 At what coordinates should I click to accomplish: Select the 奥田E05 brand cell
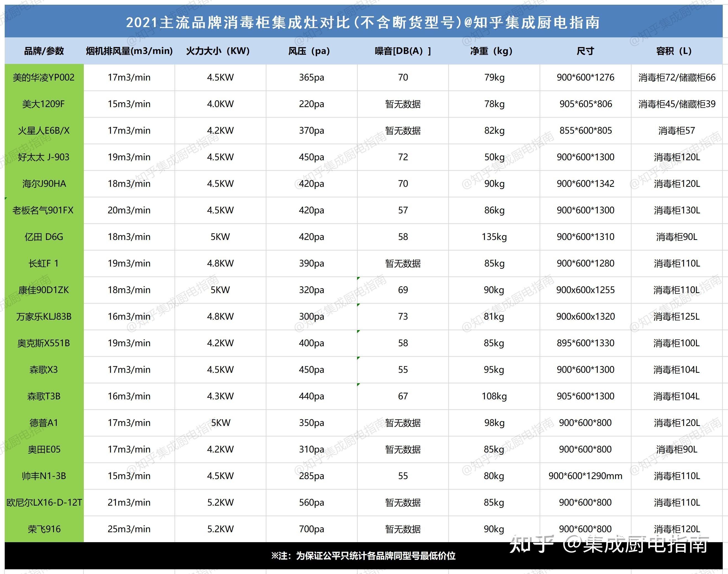click(44, 449)
